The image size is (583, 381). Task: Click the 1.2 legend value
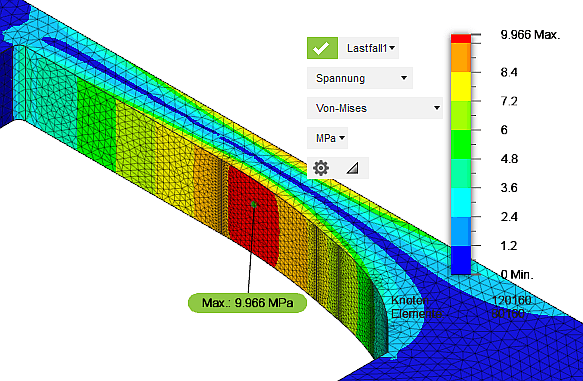click(509, 246)
